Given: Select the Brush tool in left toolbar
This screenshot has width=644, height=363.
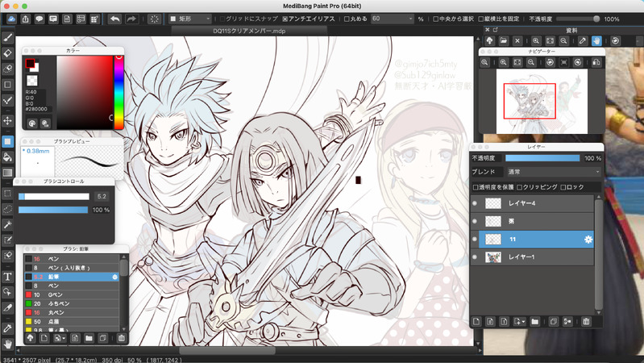Looking at the screenshot, I should tap(8, 37).
